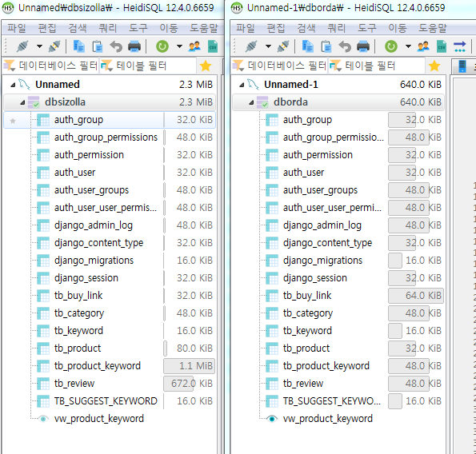Select vw_product_keyword view in dborda
This screenshot has width=476, height=454.
(x=328, y=419)
